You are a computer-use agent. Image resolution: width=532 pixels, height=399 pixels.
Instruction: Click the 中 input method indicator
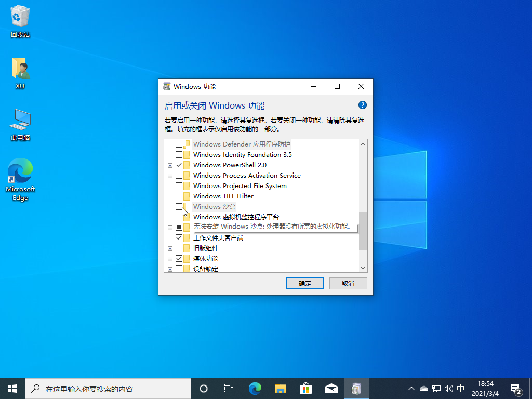[460, 389]
